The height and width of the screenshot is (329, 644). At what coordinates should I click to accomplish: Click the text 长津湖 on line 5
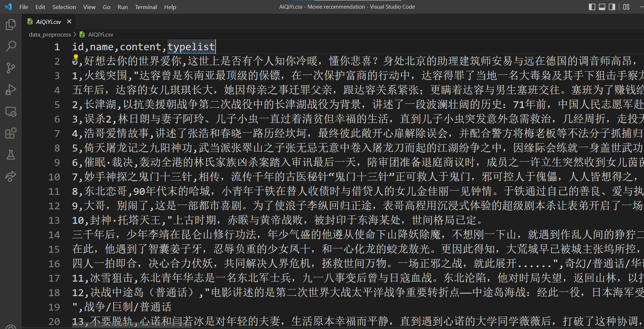[x=100, y=104]
